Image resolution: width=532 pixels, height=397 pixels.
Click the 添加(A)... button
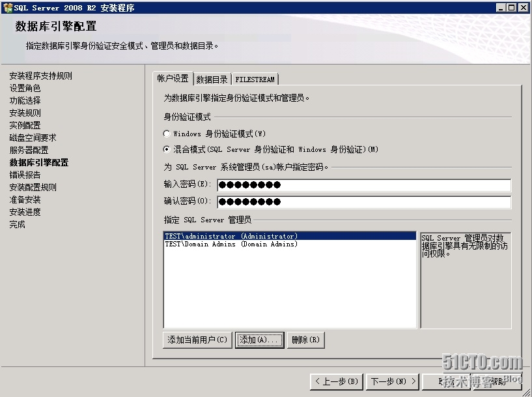click(260, 340)
